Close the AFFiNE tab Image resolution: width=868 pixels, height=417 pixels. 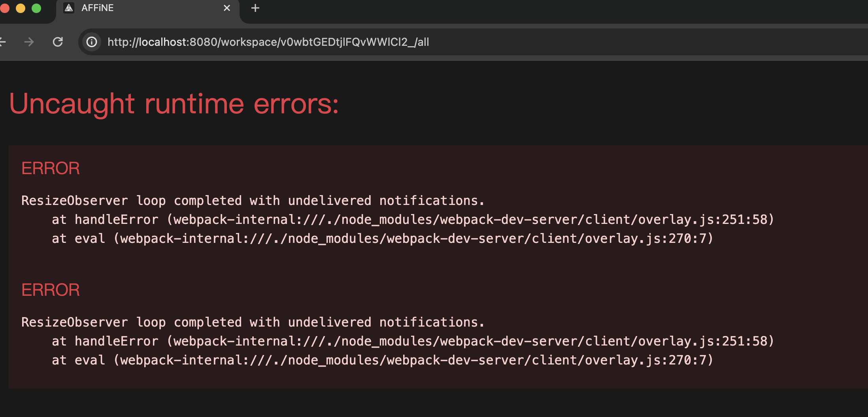coord(227,8)
